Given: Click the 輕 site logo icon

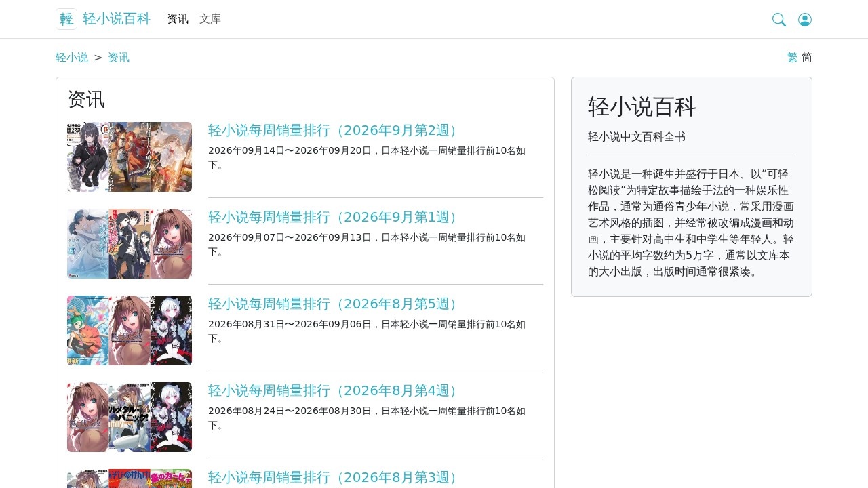Looking at the screenshot, I should point(66,19).
